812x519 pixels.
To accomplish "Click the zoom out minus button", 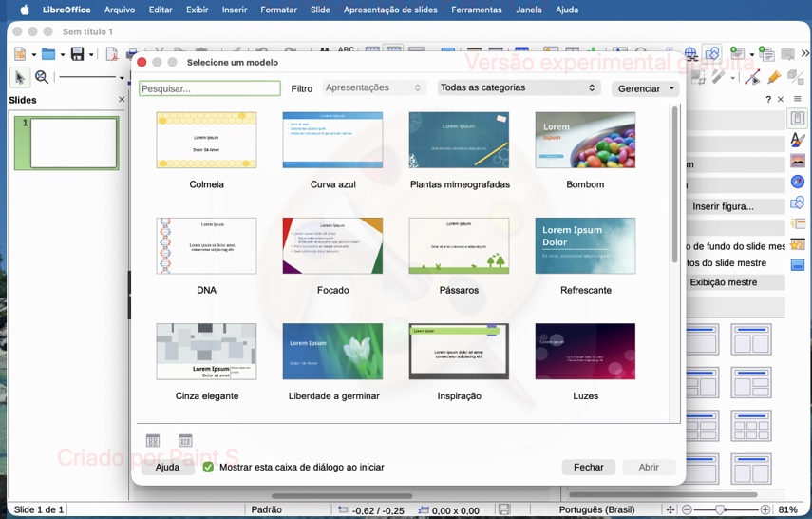I will 687,509.
